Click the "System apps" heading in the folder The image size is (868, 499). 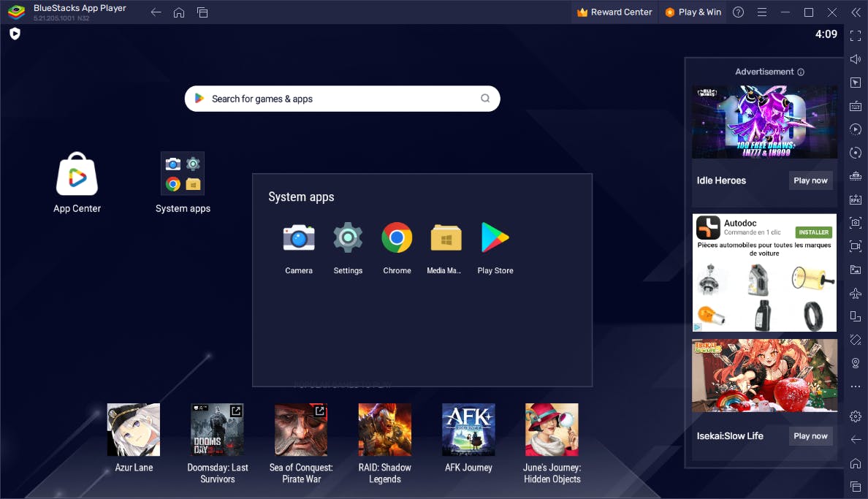tap(301, 197)
